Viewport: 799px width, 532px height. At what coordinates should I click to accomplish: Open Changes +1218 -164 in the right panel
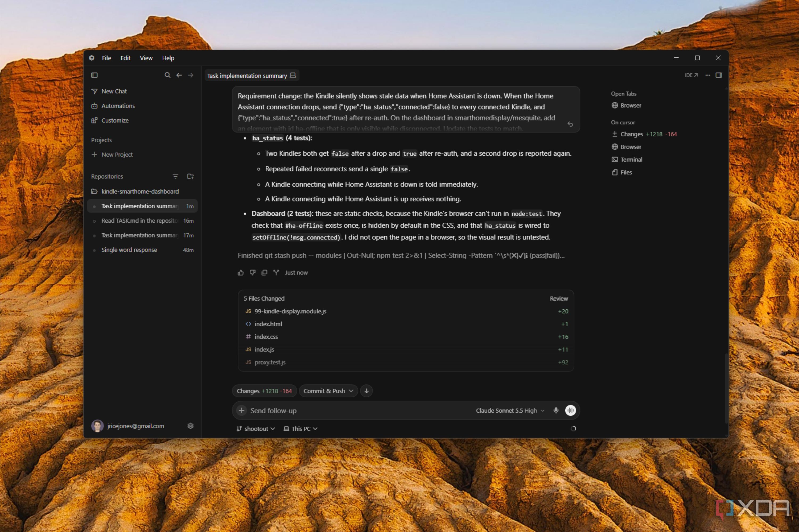[644, 134]
